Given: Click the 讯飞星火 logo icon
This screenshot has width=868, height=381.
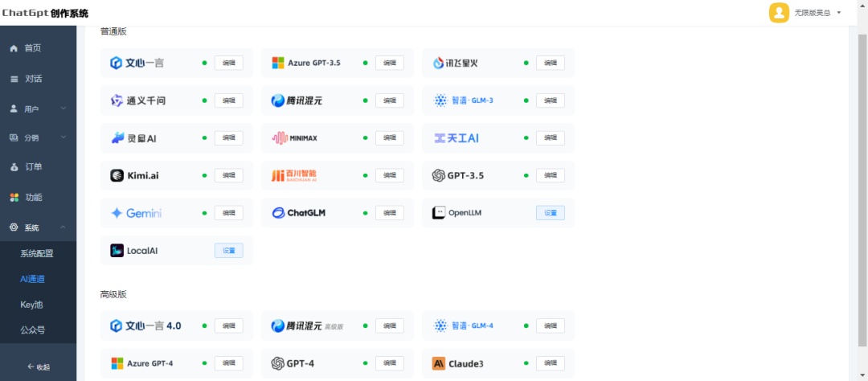Looking at the screenshot, I should click(x=438, y=63).
